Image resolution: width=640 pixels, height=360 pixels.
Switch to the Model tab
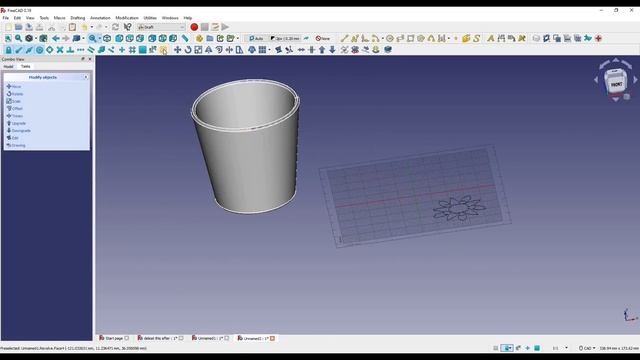click(9, 66)
